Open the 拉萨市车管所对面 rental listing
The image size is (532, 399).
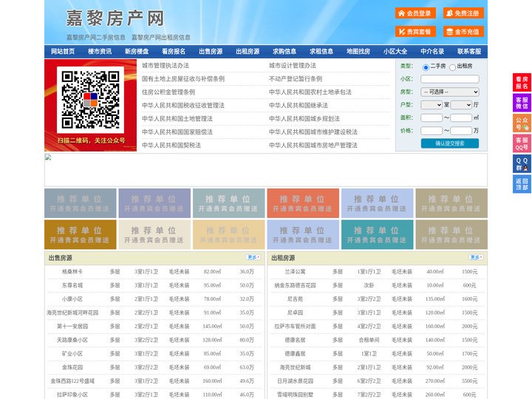(295, 327)
